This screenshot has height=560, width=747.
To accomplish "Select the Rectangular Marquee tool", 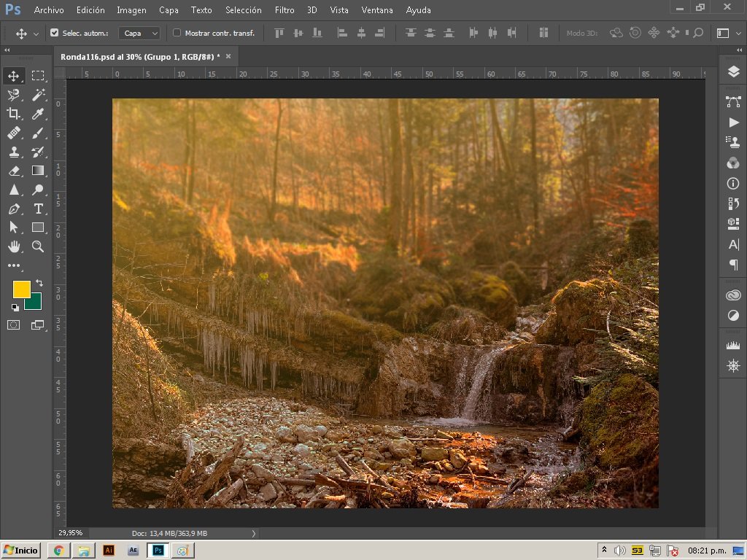I will 38,76.
